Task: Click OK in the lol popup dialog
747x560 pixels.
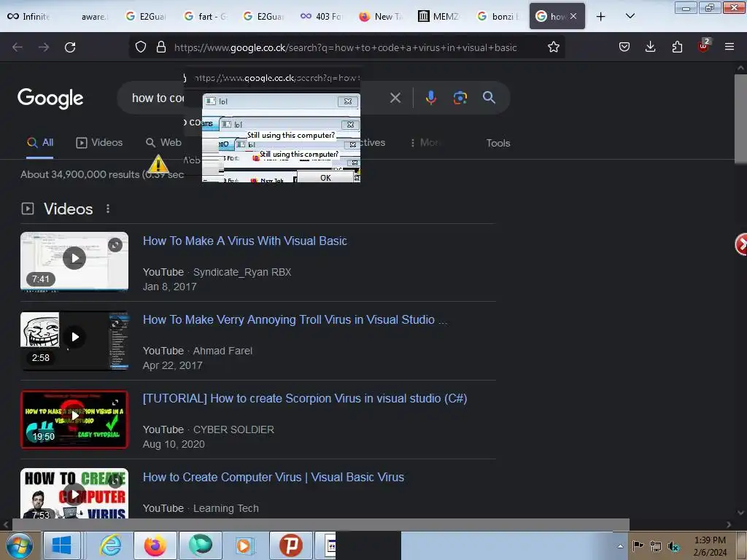Action: pos(326,178)
